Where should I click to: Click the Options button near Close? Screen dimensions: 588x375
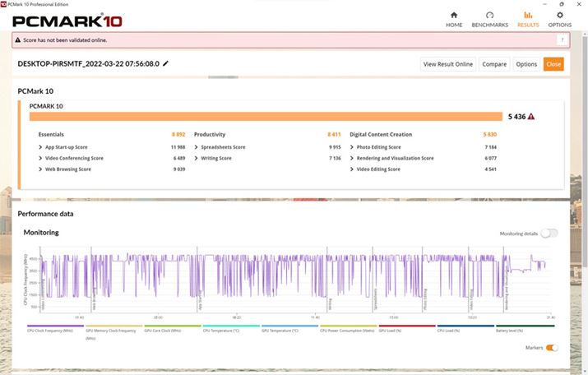tap(525, 64)
